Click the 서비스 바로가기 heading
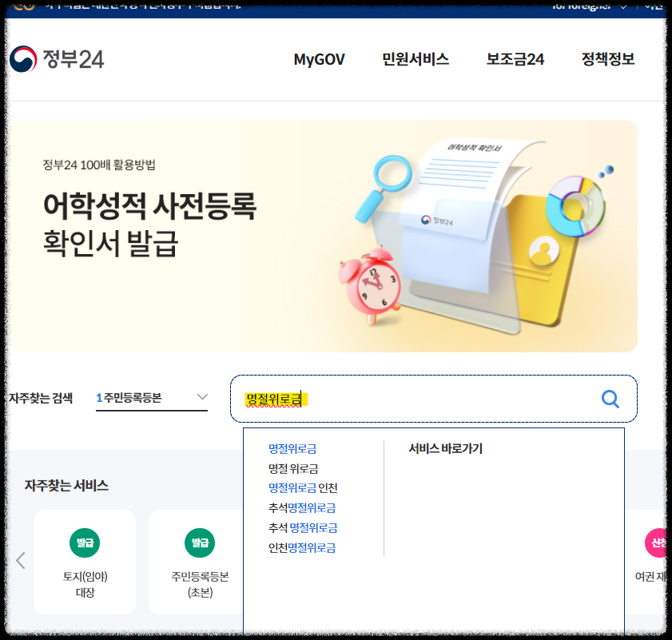 [x=446, y=449]
